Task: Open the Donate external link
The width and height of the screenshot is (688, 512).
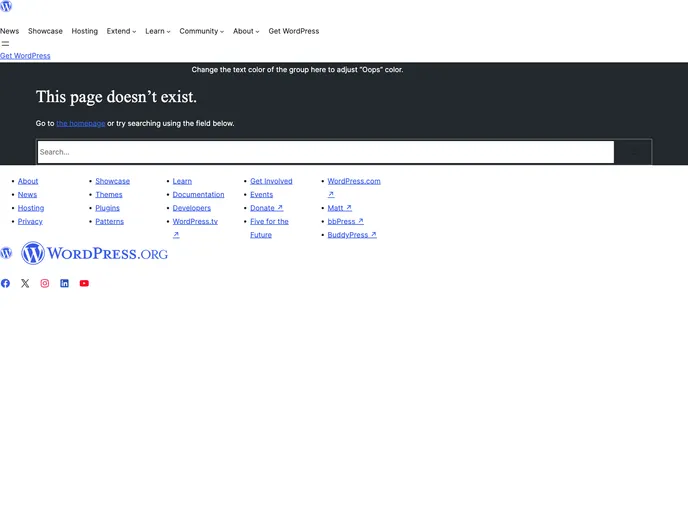Action: (267, 208)
